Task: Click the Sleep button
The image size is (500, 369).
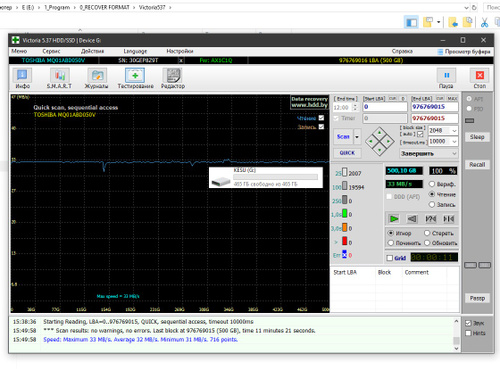Action: [477, 137]
